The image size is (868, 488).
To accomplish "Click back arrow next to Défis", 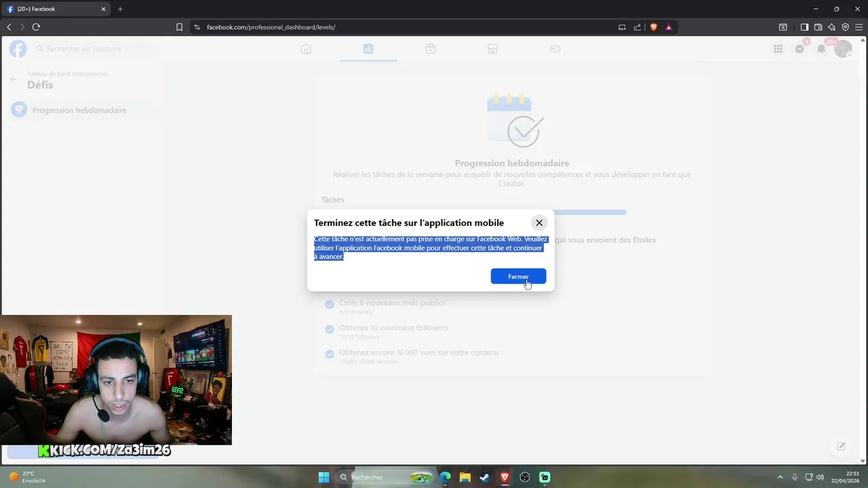I will coord(13,79).
